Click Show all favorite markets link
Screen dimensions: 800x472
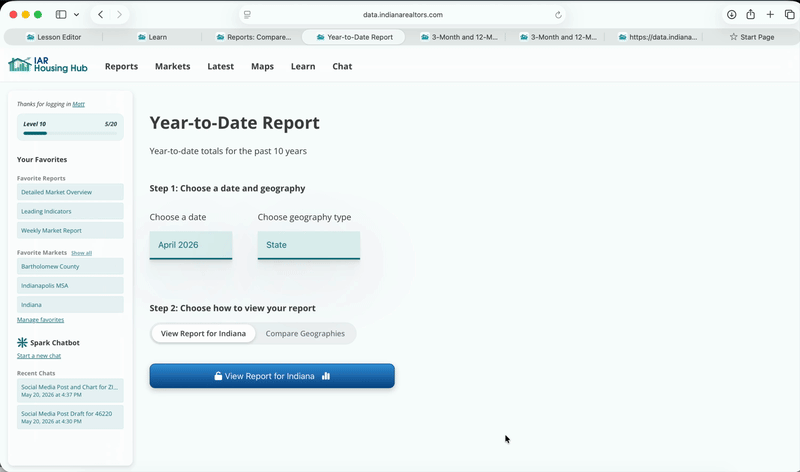click(x=82, y=253)
